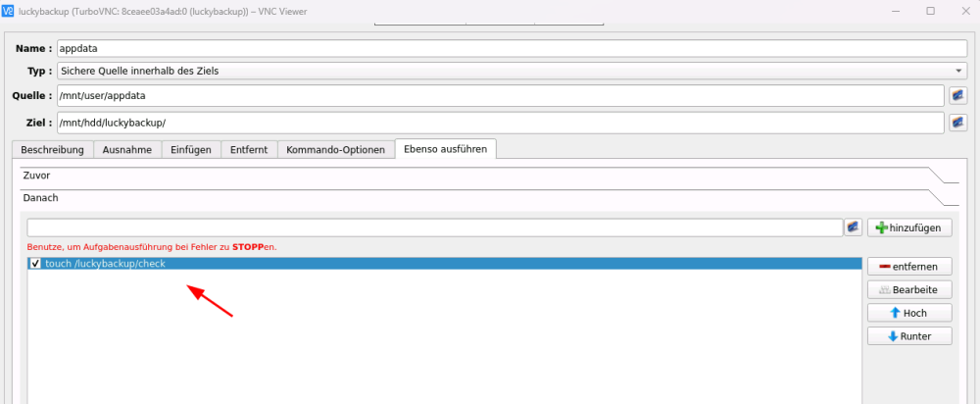
Task: Click the Name field containing appdata
Action: (x=512, y=48)
